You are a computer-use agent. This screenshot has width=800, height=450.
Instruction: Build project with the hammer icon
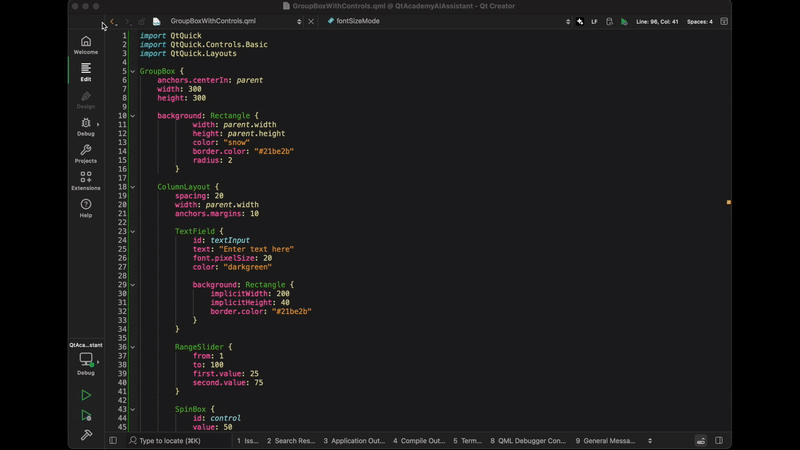click(86, 435)
